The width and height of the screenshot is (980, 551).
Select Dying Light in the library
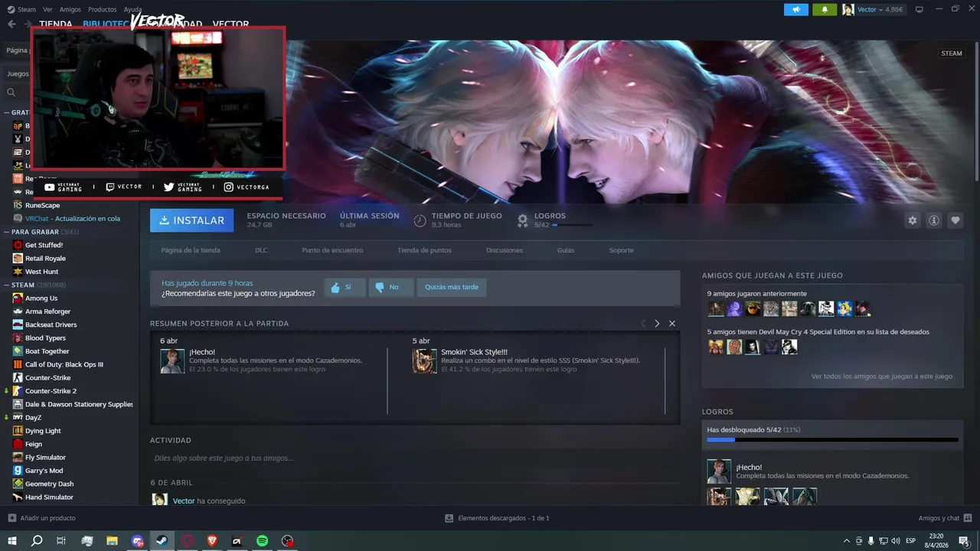[43, 431]
